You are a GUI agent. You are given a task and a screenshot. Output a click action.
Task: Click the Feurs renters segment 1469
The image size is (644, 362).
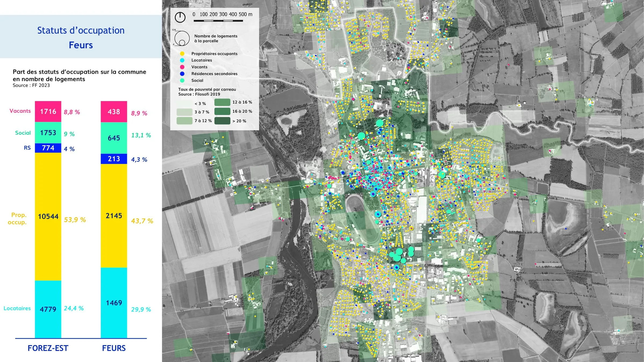(x=114, y=303)
